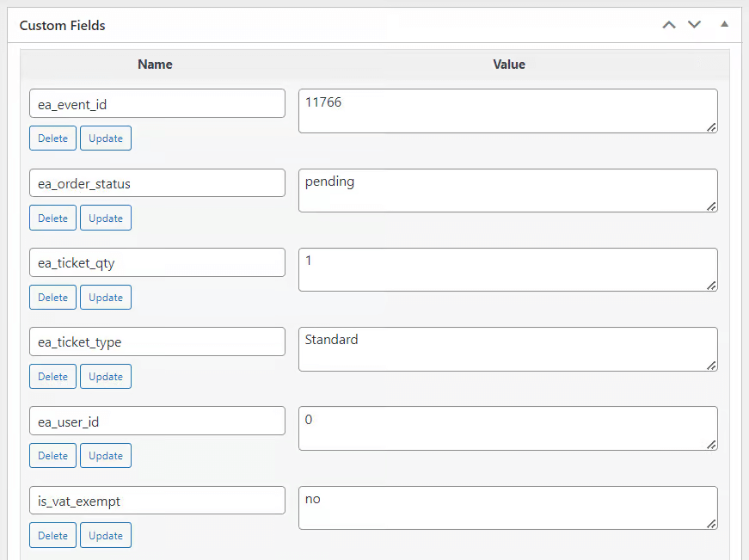Delete the ea_order_status field
749x560 pixels.
coord(52,218)
